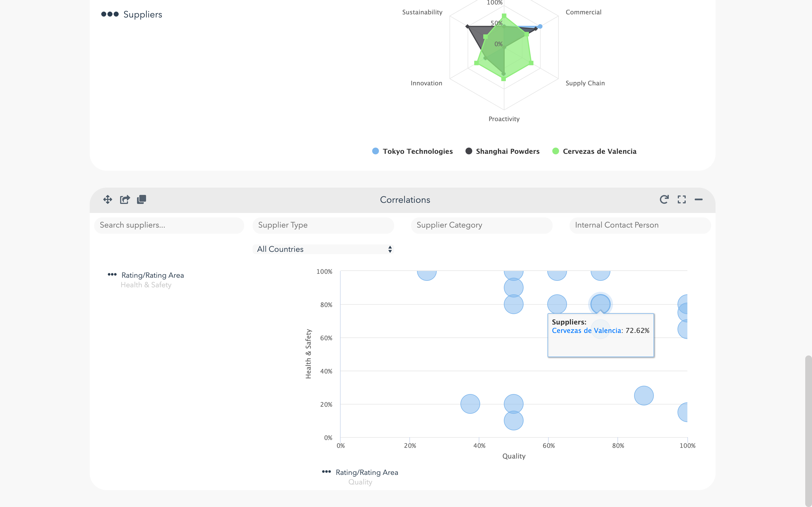The height and width of the screenshot is (507, 812).
Task: Toggle Shanghai Powders legend series
Action: click(x=507, y=151)
